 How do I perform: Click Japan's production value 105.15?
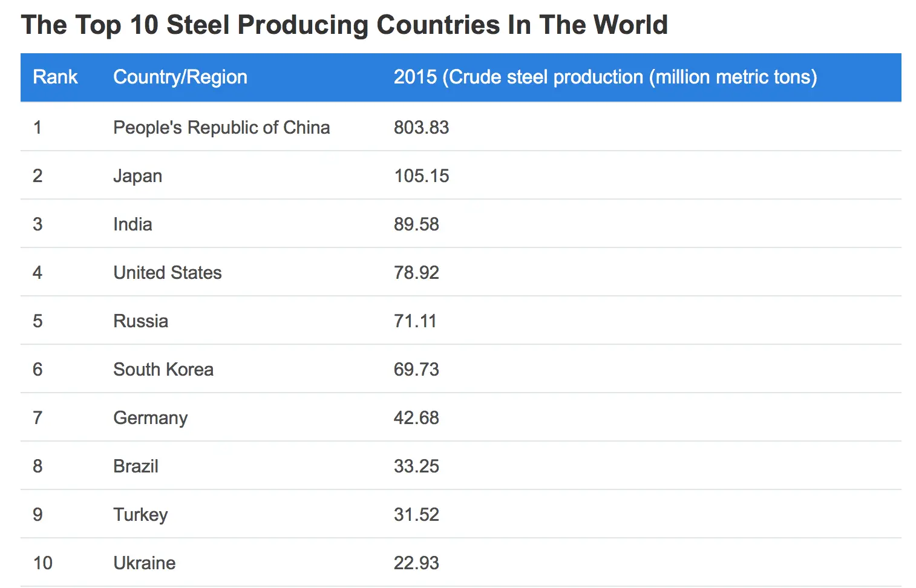click(x=422, y=176)
